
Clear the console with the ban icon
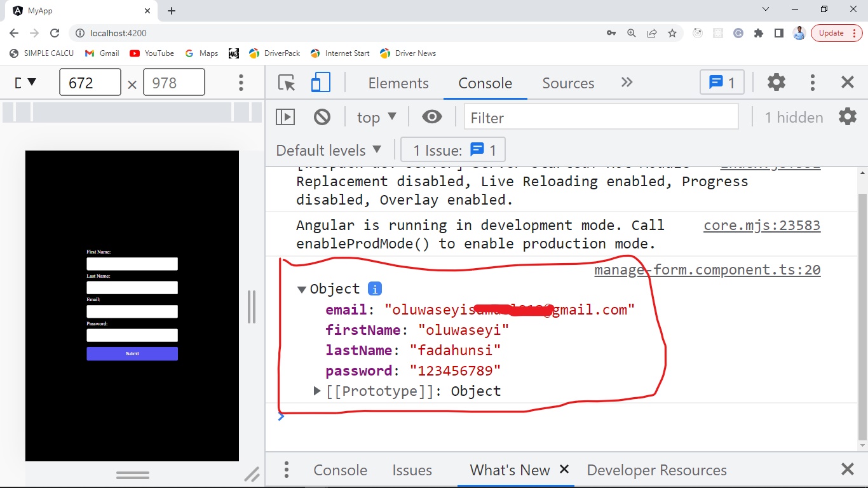[322, 117]
